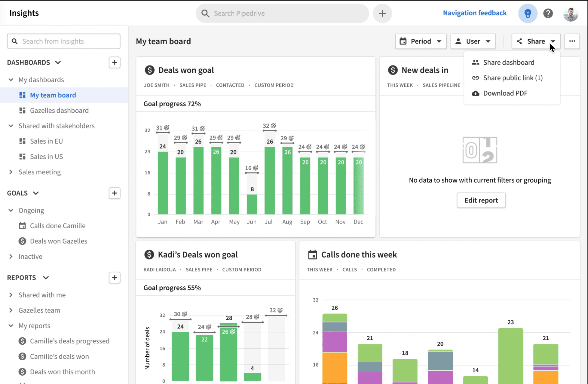Expand the Sales meeting folder

tap(11, 172)
